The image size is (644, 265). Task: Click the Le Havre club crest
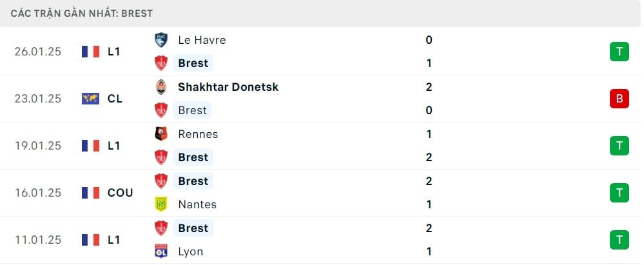point(161,40)
